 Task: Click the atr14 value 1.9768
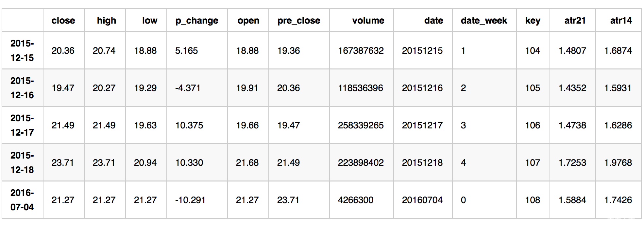point(618,162)
